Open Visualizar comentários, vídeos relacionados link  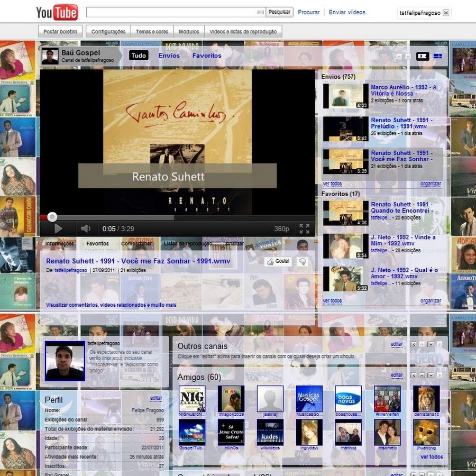point(111,305)
